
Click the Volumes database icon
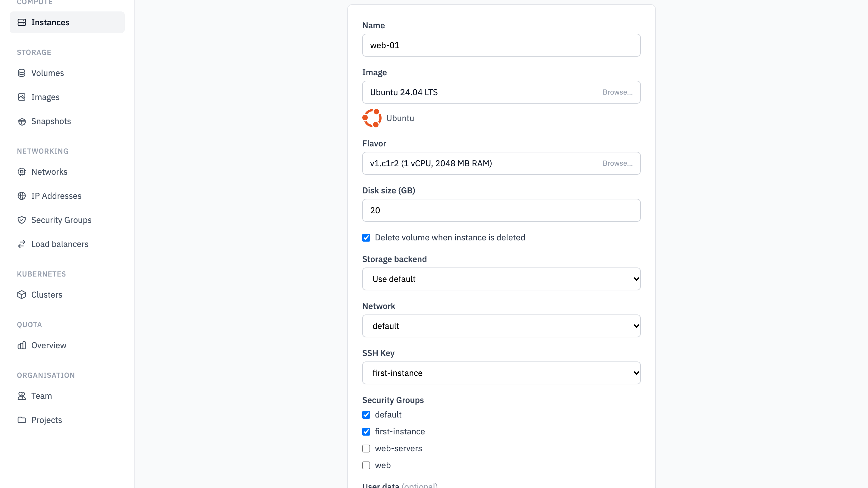tap(22, 73)
